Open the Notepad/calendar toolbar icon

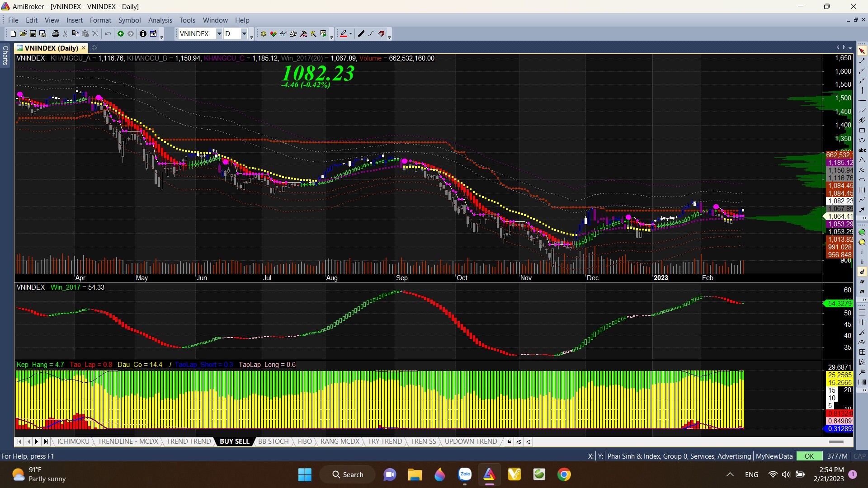click(x=153, y=34)
